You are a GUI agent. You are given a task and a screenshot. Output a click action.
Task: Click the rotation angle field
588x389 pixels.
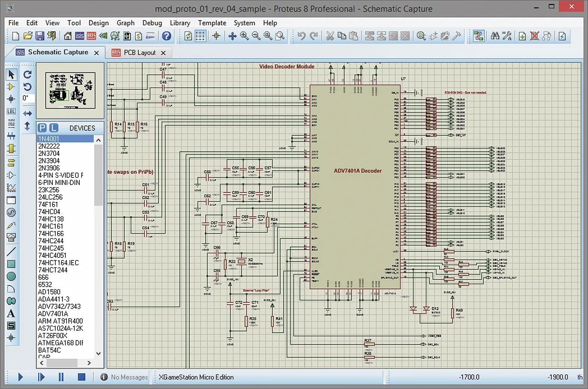[x=28, y=98]
